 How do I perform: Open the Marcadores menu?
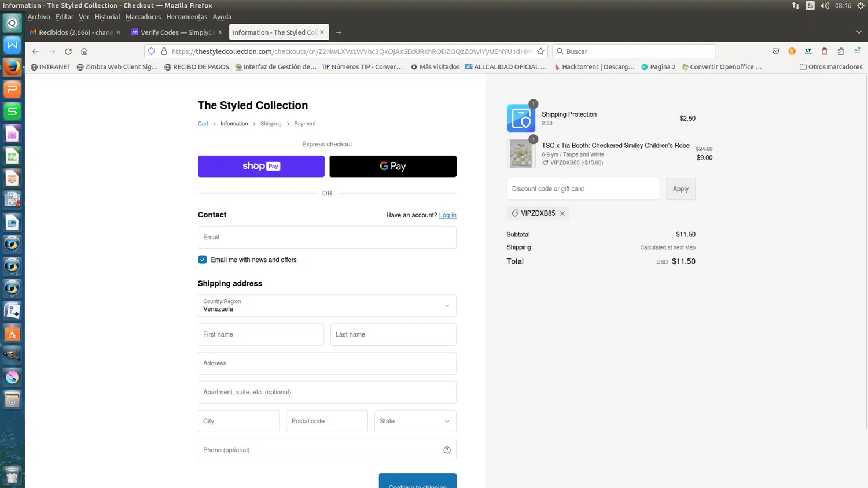[143, 17]
